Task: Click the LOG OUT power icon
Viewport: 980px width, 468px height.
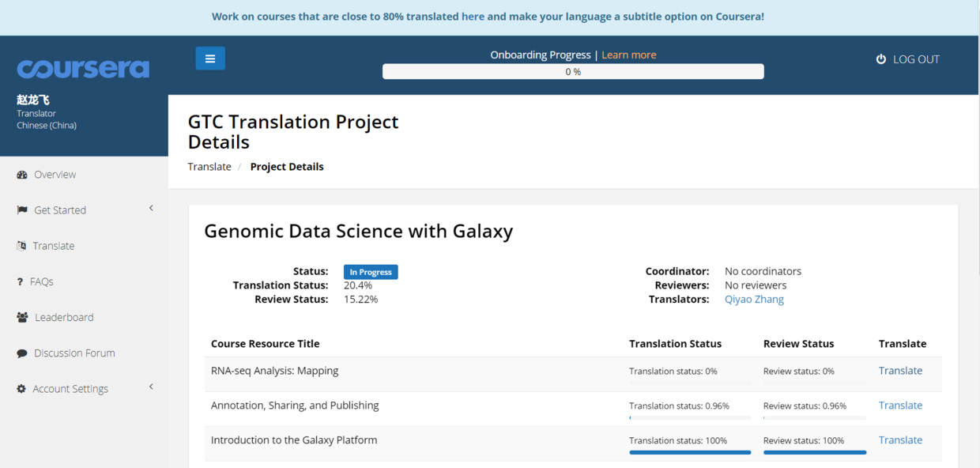Action: tap(881, 59)
